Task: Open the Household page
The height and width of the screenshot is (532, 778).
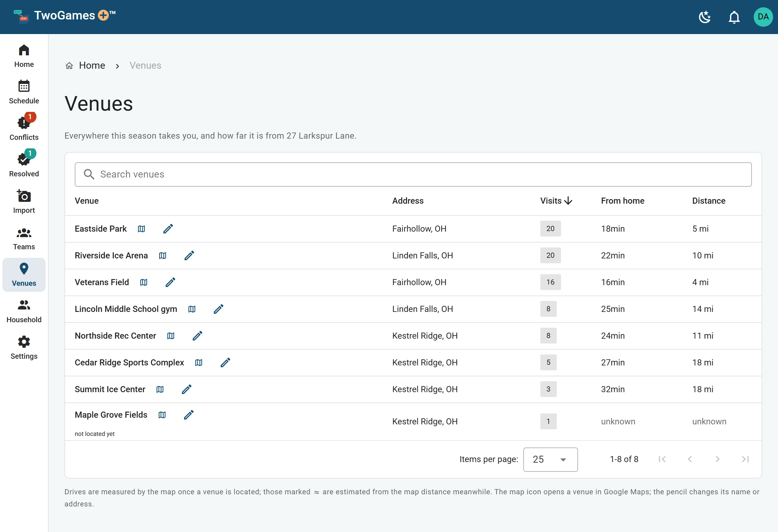Action: coord(24,311)
